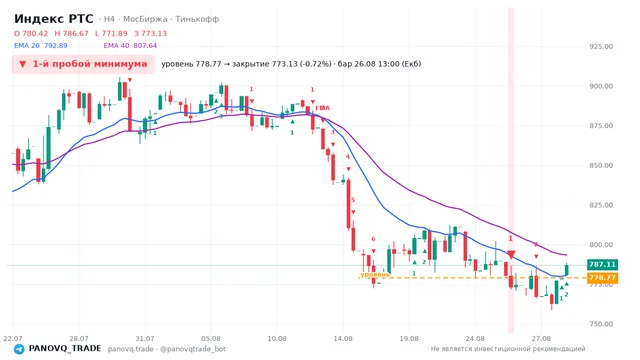Click the '1-й пробой минимума' signal badge
This screenshot has width=640, height=360.
(x=83, y=64)
